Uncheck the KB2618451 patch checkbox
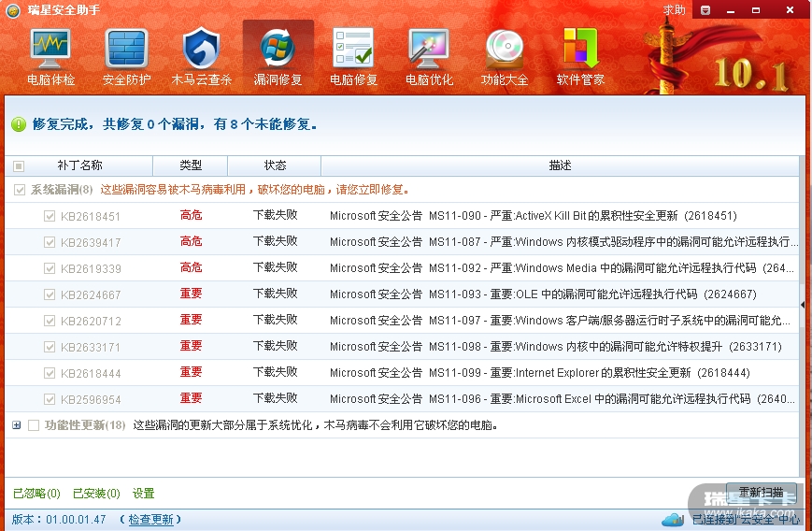 point(50,216)
